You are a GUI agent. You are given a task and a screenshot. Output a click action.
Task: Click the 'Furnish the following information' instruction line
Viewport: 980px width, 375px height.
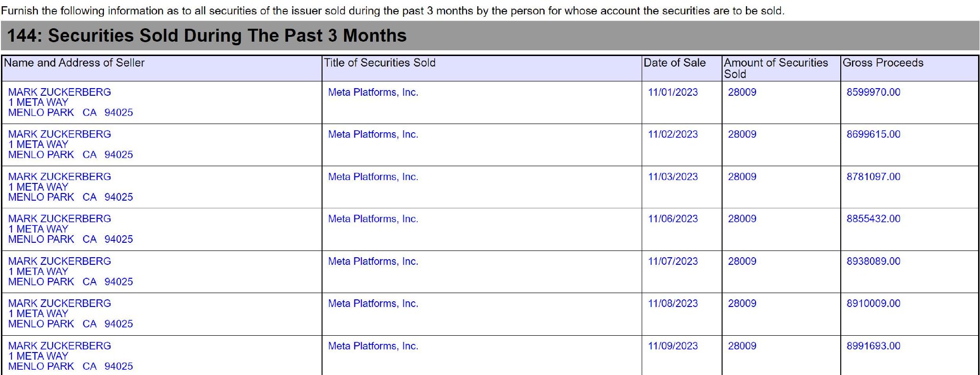click(x=393, y=11)
